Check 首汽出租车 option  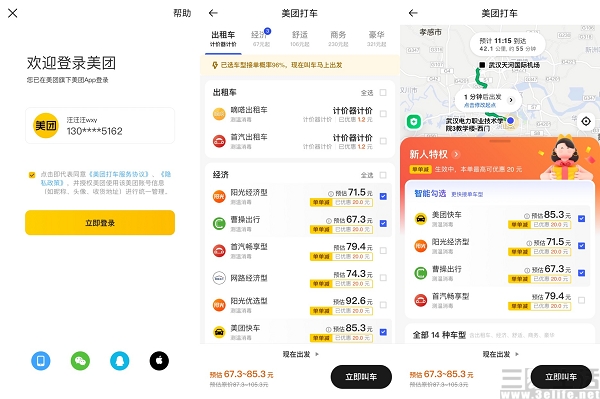point(383,141)
